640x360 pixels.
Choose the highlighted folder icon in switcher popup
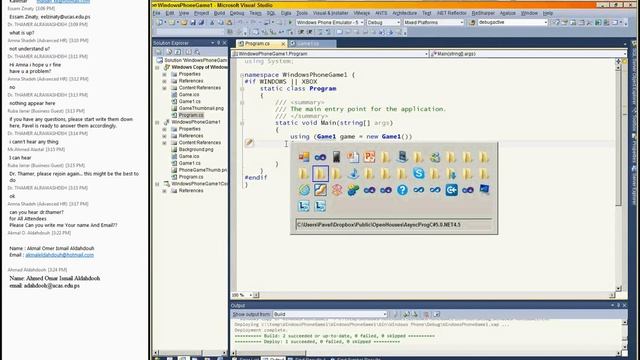(320, 173)
